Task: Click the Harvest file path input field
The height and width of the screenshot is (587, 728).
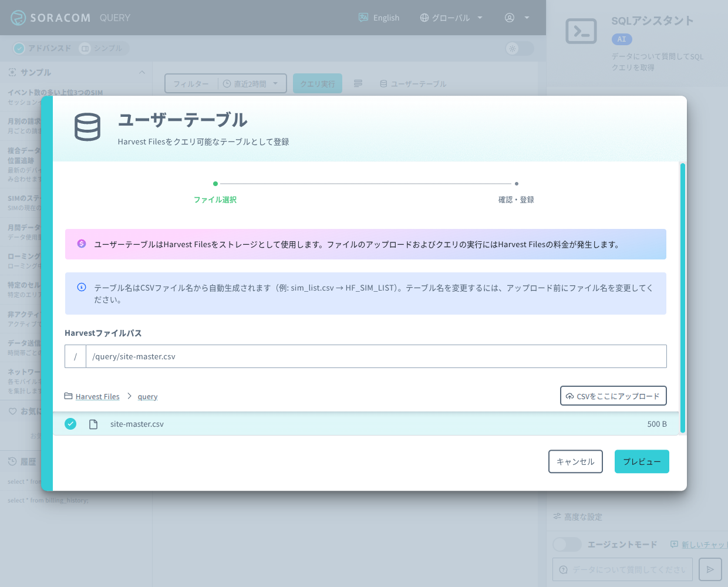Action: pos(376,356)
